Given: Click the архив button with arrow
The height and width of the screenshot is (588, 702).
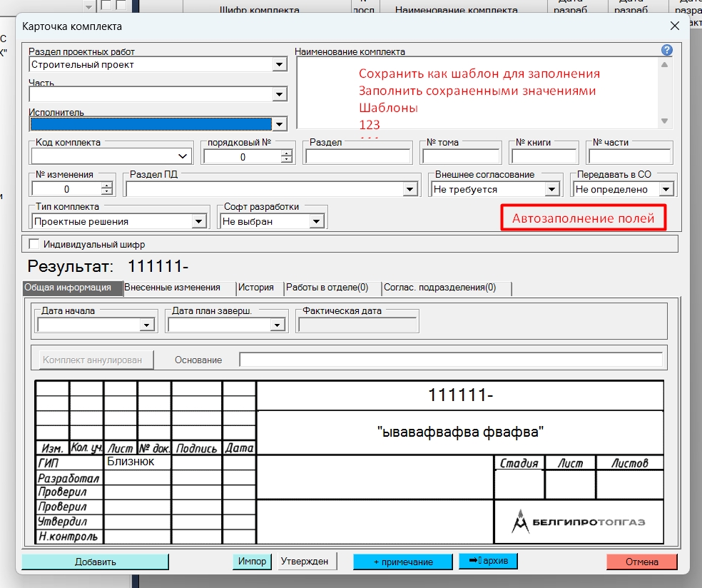Looking at the screenshot, I should [488, 561].
